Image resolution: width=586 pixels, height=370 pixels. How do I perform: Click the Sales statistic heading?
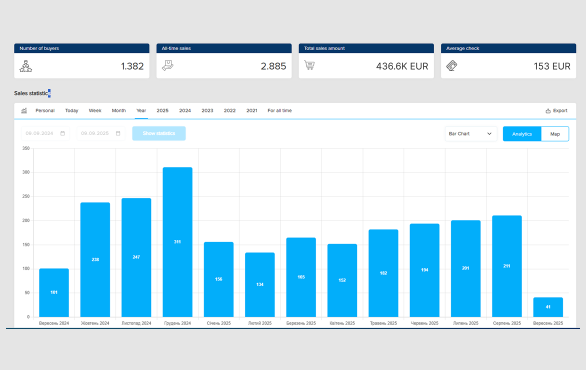pyautogui.click(x=31, y=93)
